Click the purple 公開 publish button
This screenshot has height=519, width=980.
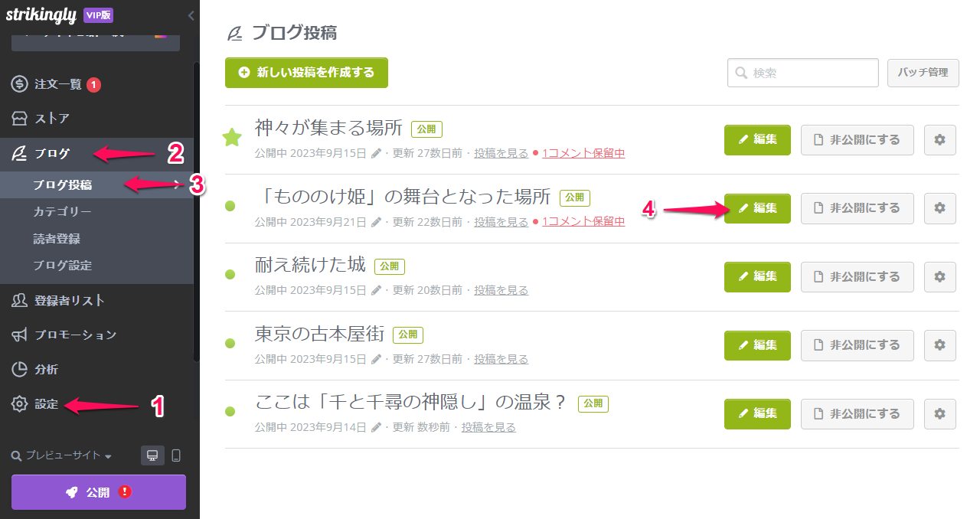coord(99,492)
